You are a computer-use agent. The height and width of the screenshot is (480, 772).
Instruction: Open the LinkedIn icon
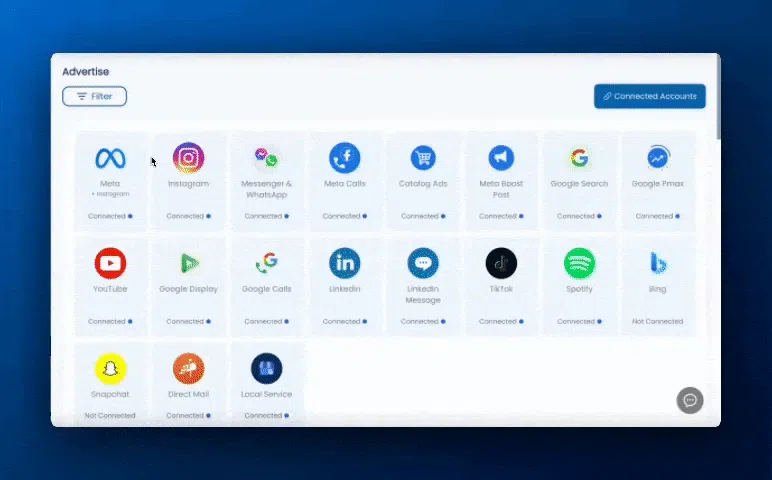tap(345, 263)
